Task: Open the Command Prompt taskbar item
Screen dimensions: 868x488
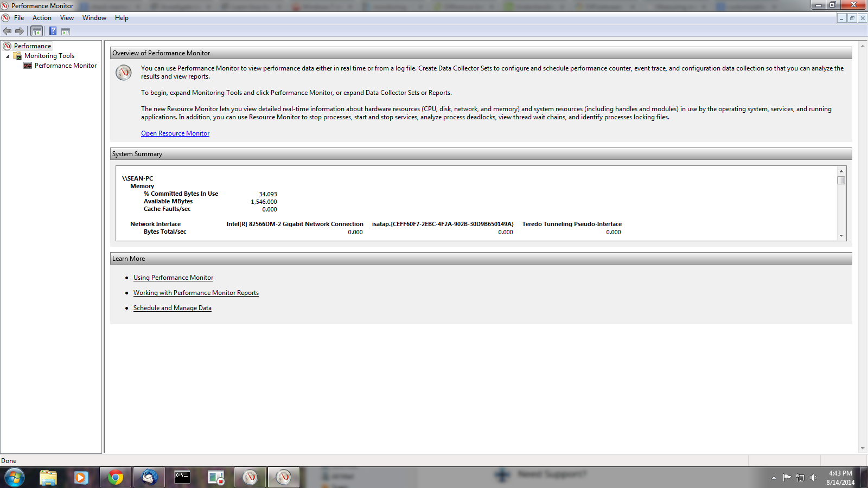Action: click(x=182, y=478)
